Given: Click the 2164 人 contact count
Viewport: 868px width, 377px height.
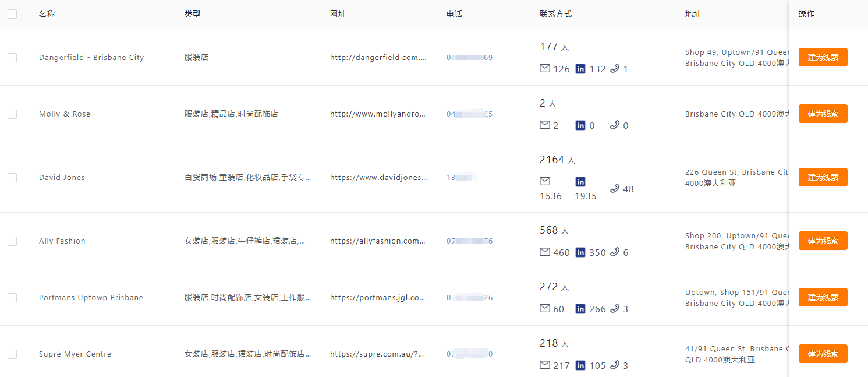Looking at the screenshot, I should tap(557, 160).
